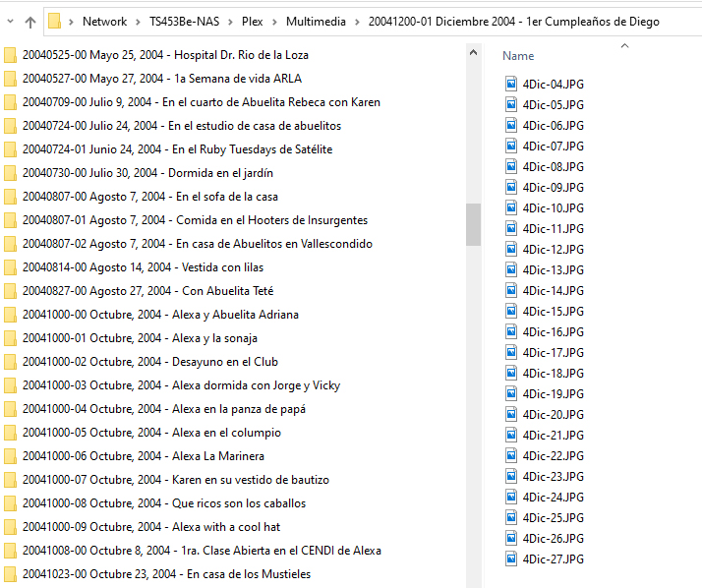Screen dimensions: 702x588
Task: Expand chevron after TS453Be-NAS breadcrumb
Action: [231, 22]
